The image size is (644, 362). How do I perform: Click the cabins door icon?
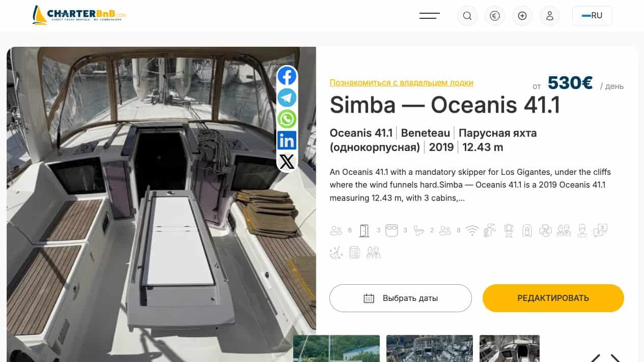(364, 231)
